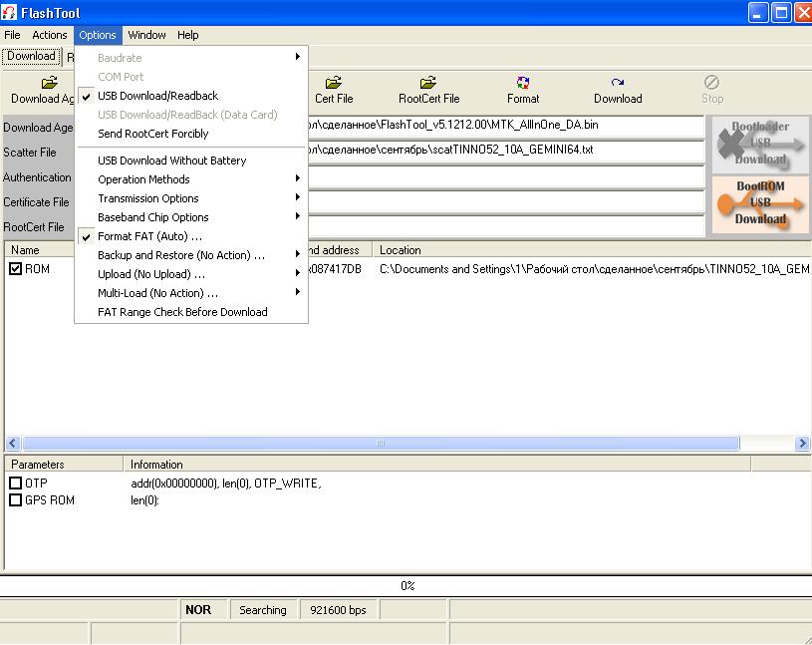Viewport: 812px width, 645px height.
Task: Click the ROM location path cell
Action: point(595,269)
